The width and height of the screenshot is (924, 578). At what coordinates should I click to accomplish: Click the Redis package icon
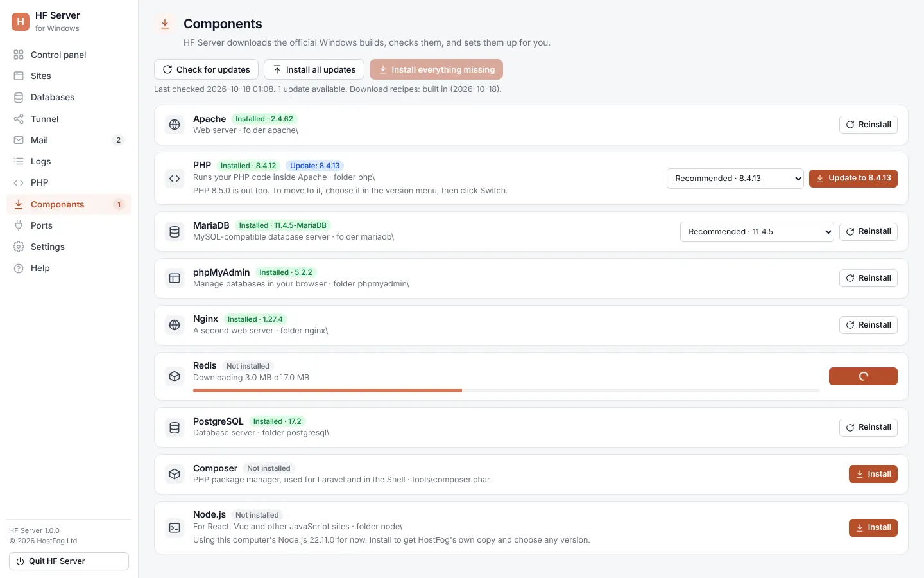point(175,376)
